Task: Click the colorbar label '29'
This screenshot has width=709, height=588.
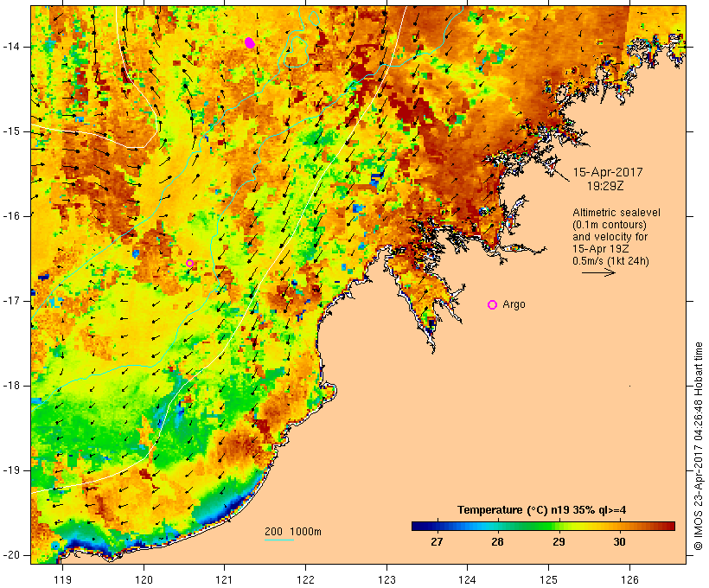Action: pos(559,541)
